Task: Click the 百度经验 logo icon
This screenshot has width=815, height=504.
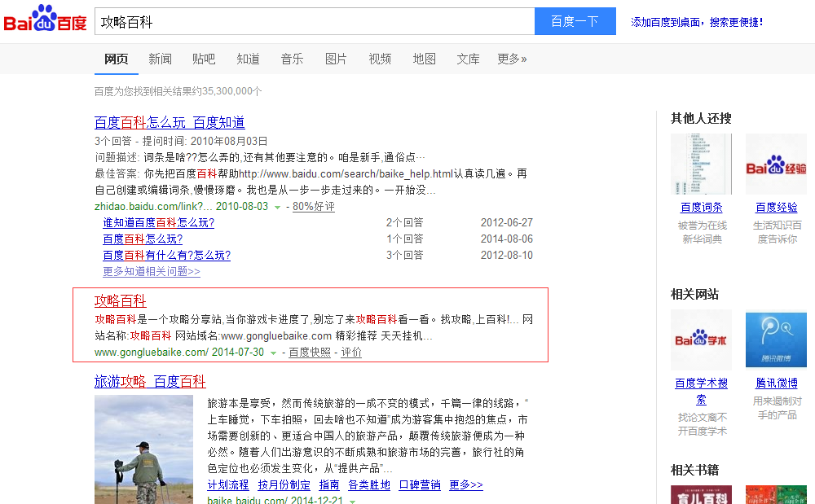Action: click(776, 164)
